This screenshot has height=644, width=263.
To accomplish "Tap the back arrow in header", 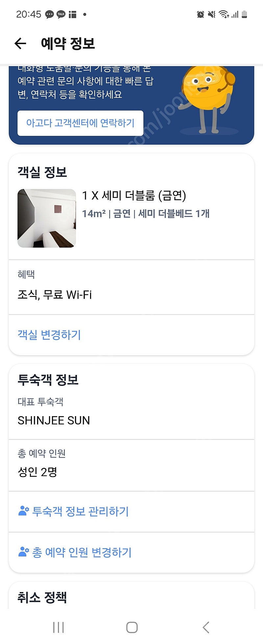I will tap(20, 43).
